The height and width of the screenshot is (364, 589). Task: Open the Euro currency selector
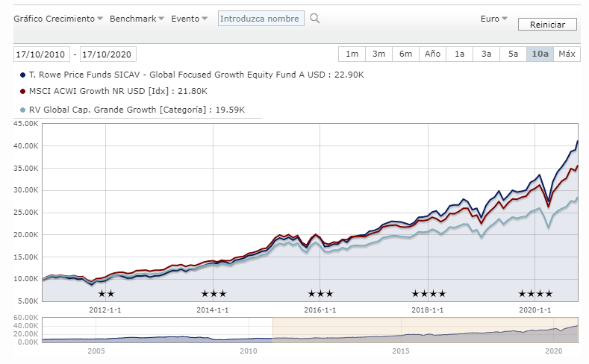click(494, 19)
